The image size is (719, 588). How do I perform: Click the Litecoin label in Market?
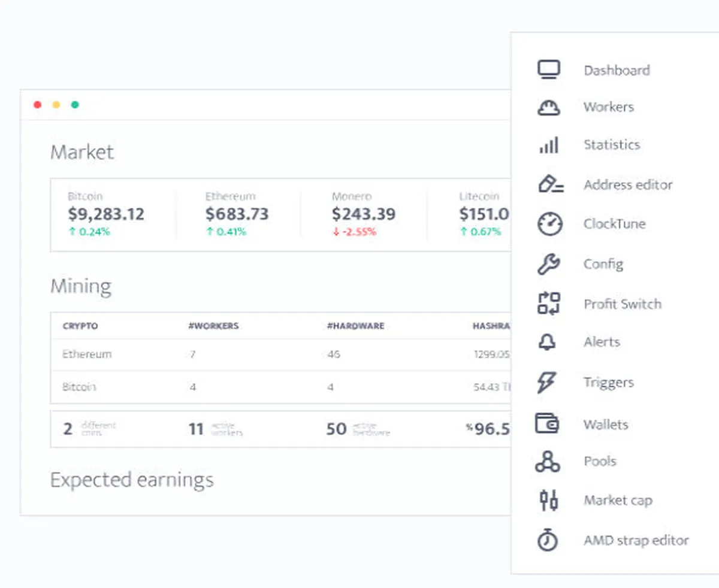(479, 196)
